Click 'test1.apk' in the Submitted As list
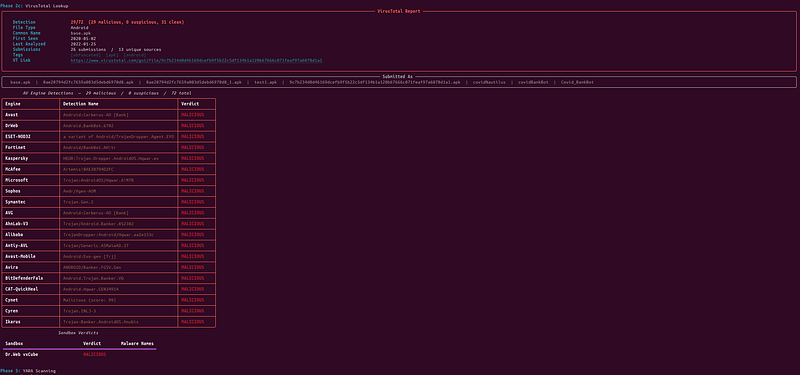 pyautogui.click(x=265, y=82)
